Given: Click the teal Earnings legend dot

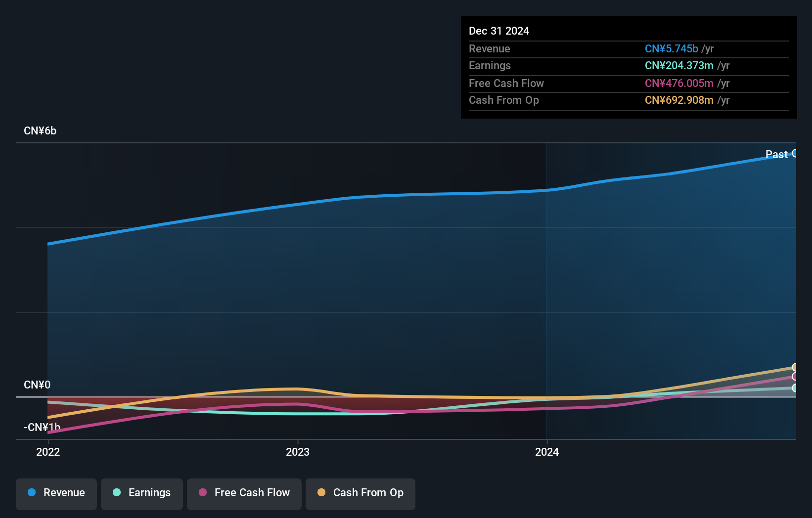Looking at the screenshot, I should pos(117,492).
